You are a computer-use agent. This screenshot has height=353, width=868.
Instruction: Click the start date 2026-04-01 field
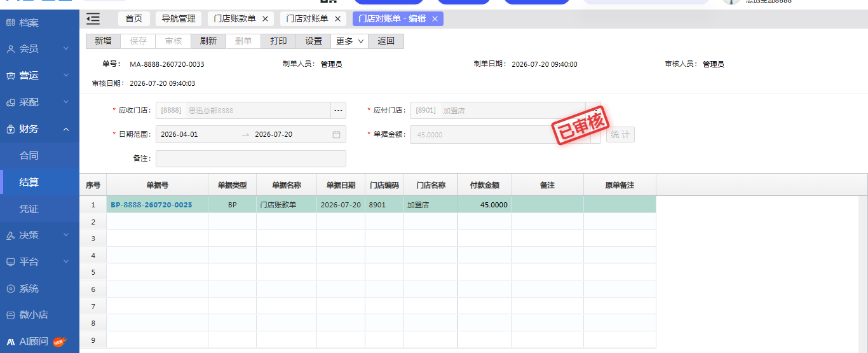(197, 135)
